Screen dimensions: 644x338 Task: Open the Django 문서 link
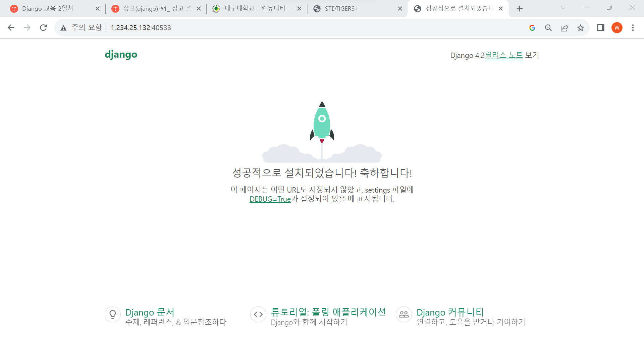(150, 312)
